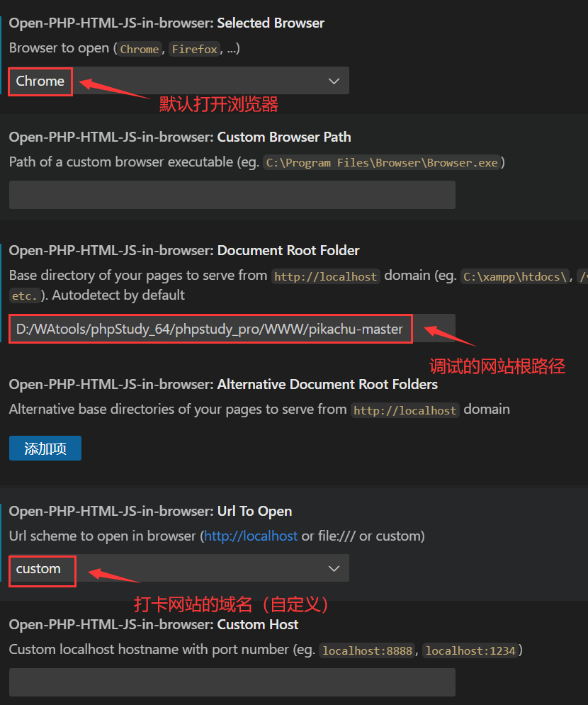
Task: Click the localhost:8888 example snippet
Action: [367, 650]
